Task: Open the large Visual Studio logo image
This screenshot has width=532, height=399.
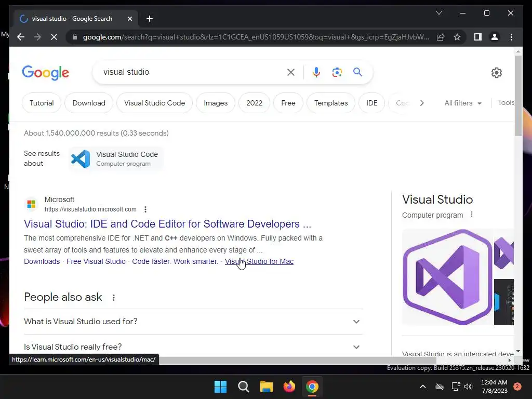Action: click(447, 277)
